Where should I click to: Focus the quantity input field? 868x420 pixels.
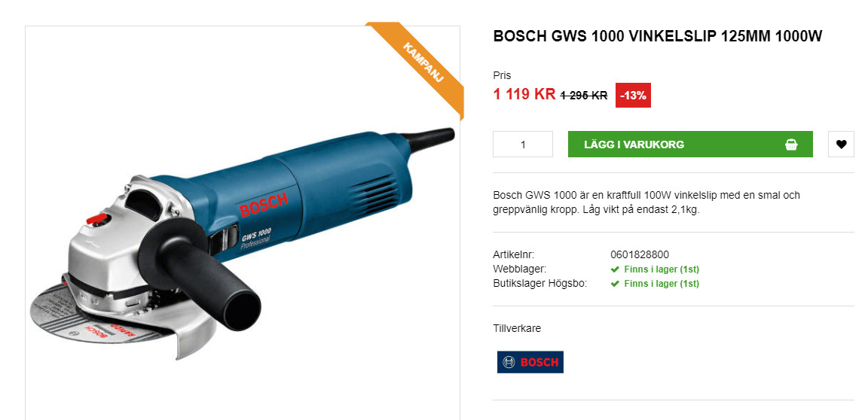tap(523, 145)
